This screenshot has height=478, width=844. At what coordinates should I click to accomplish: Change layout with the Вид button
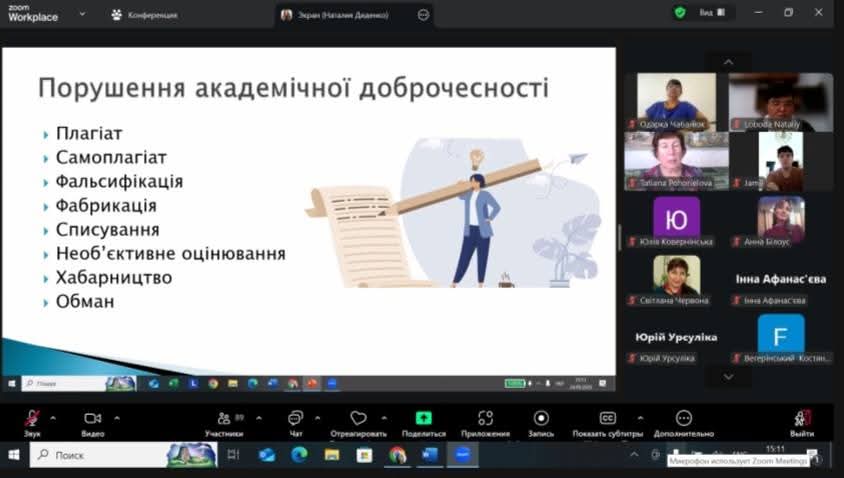coord(712,13)
